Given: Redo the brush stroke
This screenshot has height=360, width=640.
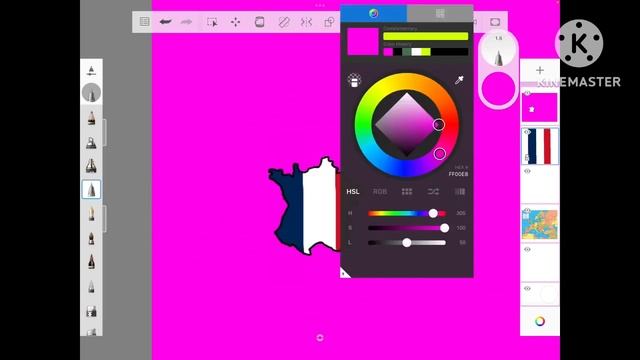Looking at the screenshot, I should coord(187,22).
